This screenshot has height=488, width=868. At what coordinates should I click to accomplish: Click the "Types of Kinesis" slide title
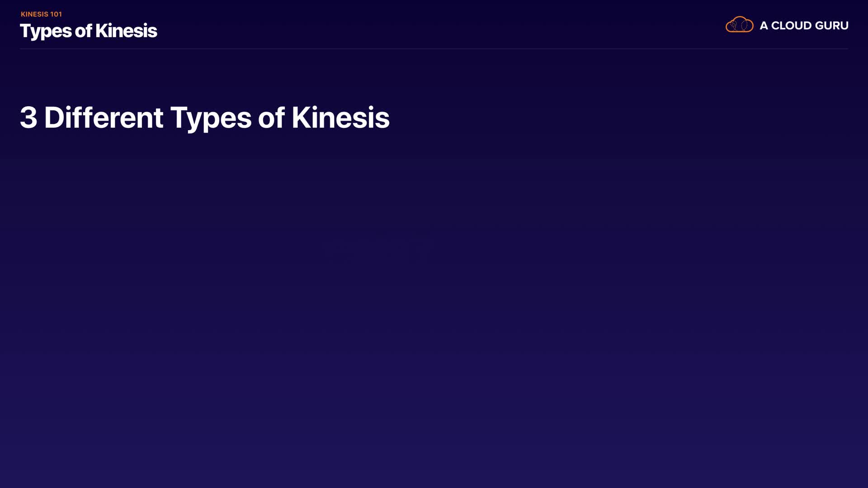89,31
